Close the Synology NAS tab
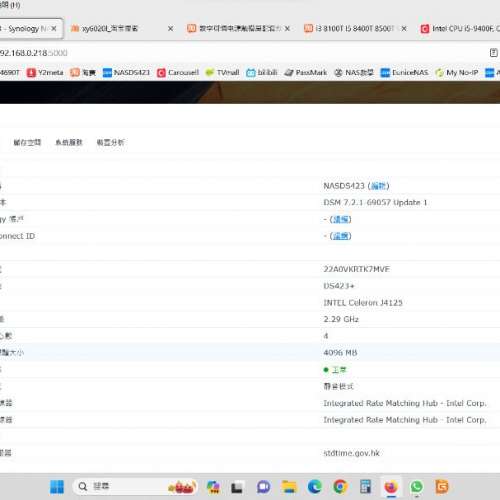The width and height of the screenshot is (500, 500). click(x=54, y=29)
